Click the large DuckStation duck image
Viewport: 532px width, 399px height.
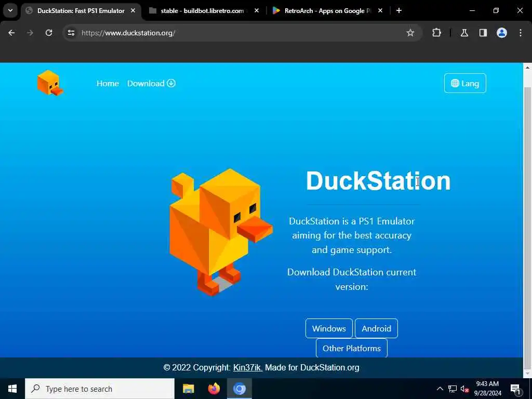[x=220, y=232]
